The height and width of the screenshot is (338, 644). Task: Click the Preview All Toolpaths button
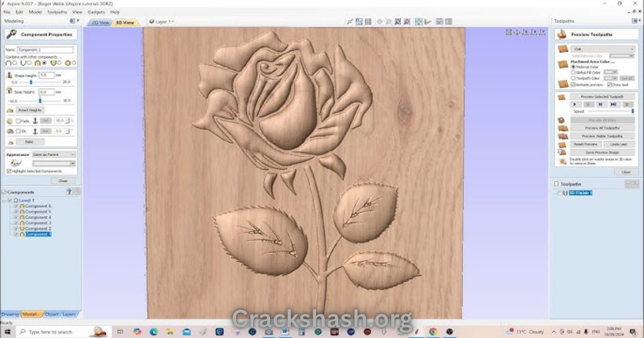point(602,128)
